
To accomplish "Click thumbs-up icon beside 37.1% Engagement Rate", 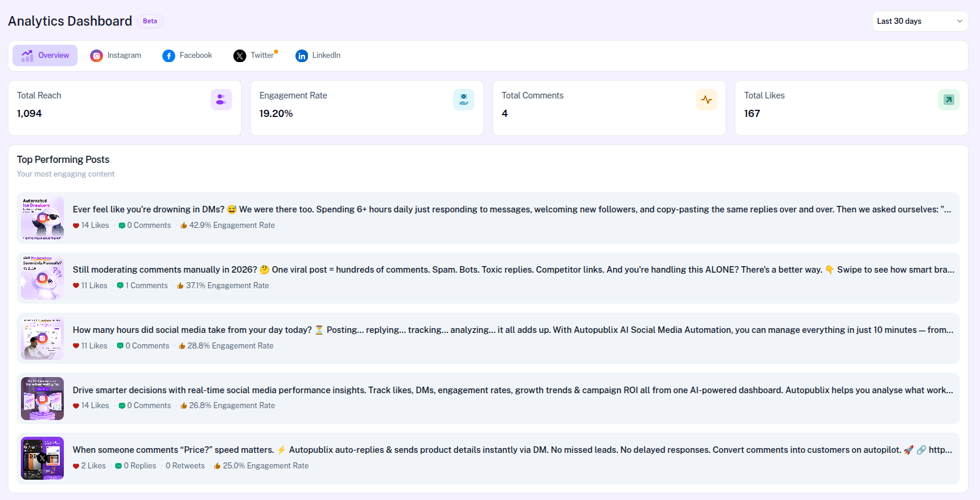I will (x=180, y=286).
